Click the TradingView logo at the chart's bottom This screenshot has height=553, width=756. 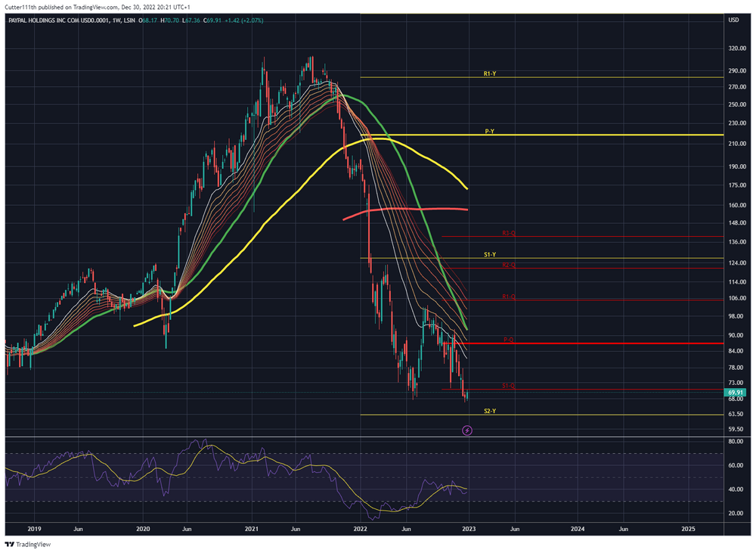click(27, 545)
